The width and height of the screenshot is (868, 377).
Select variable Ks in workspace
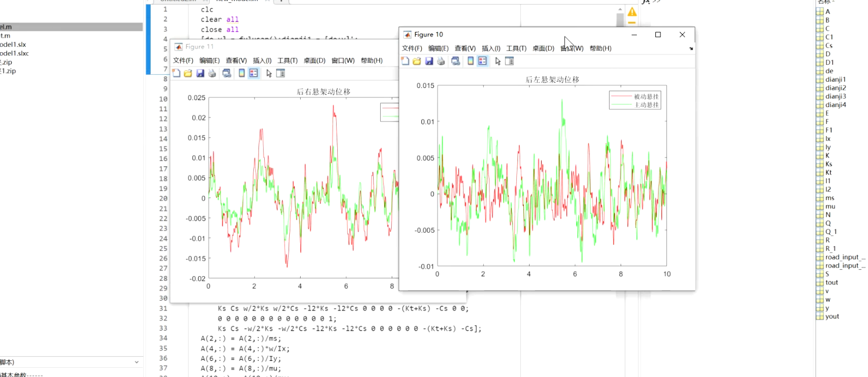point(829,164)
